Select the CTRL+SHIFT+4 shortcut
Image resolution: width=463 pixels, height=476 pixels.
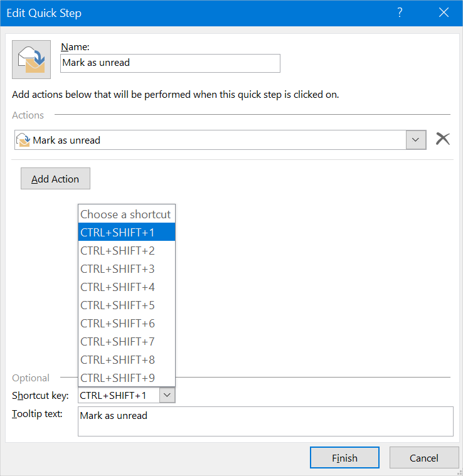pyautogui.click(x=126, y=287)
